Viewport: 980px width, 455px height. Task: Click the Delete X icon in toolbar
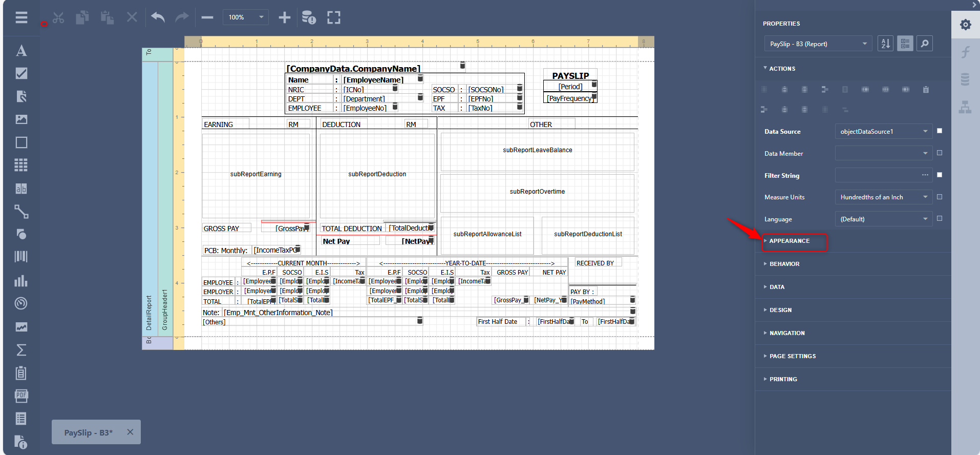click(132, 17)
